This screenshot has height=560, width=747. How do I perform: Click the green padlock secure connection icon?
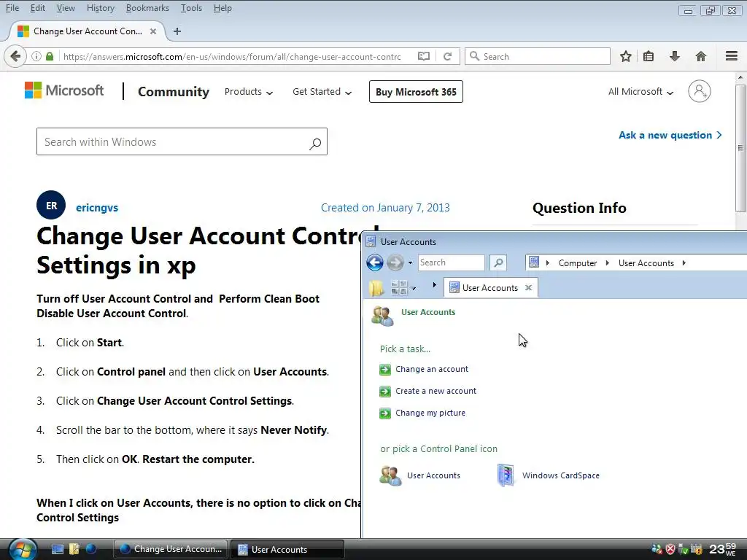pyautogui.click(x=50, y=56)
